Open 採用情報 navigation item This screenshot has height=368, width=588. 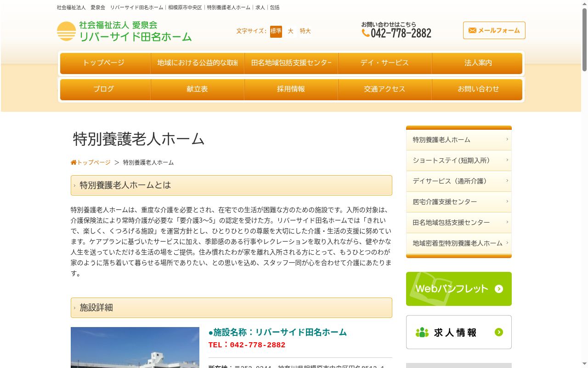[291, 90]
